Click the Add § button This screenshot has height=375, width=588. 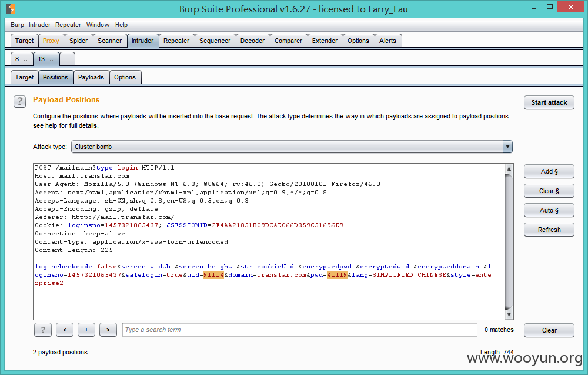coord(549,171)
